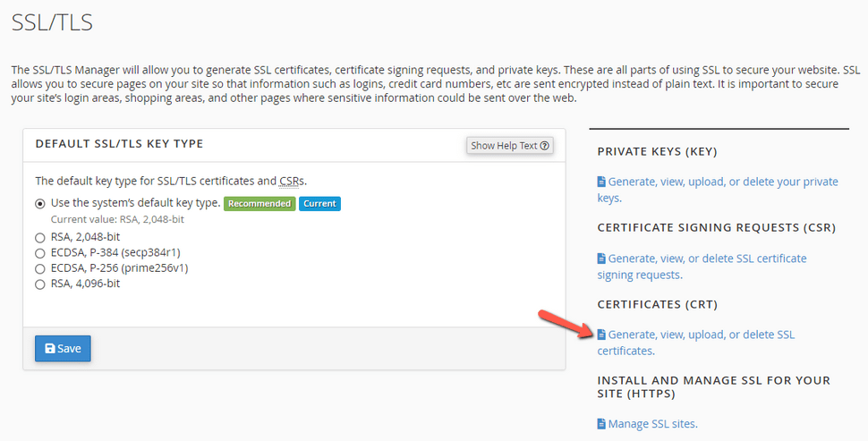Click the question mark icon in Show Help Text
Image resolution: width=868 pixels, height=441 pixels.
(545, 146)
